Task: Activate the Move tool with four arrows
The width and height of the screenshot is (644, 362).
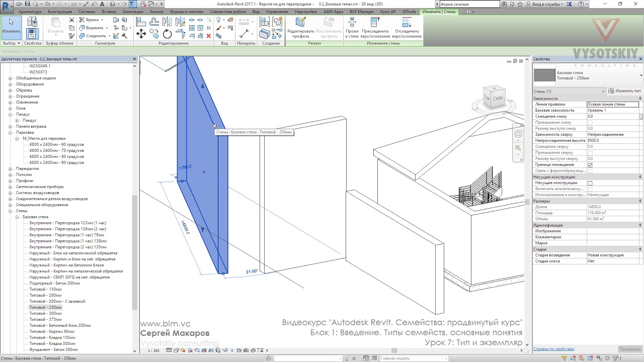Action: [x=141, y=34]
